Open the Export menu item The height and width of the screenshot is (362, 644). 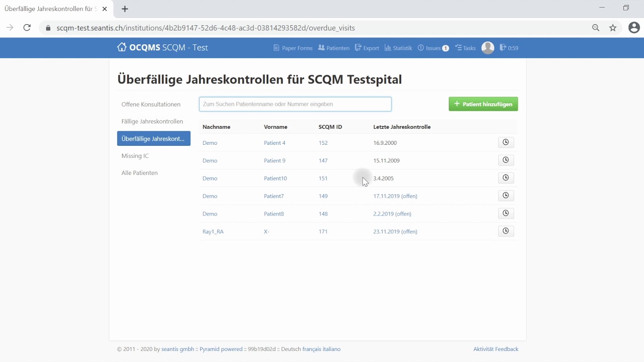[367, 48]
